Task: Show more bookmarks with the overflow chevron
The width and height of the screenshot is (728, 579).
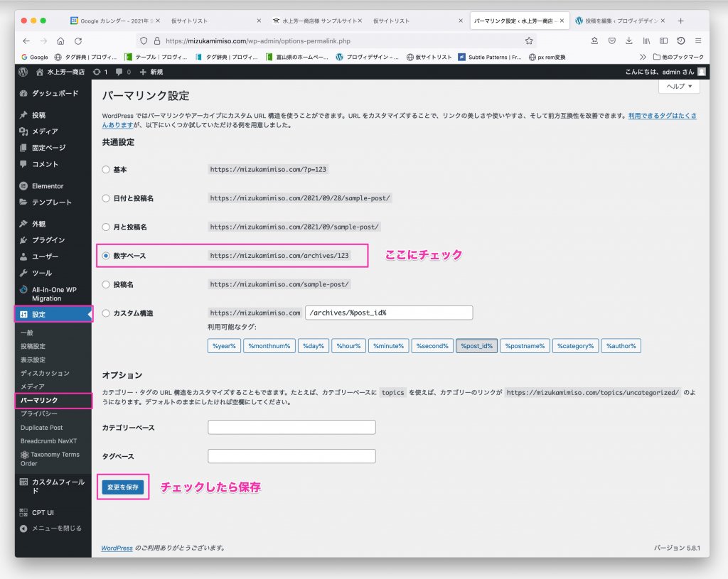Action: (x=643, y=57)
